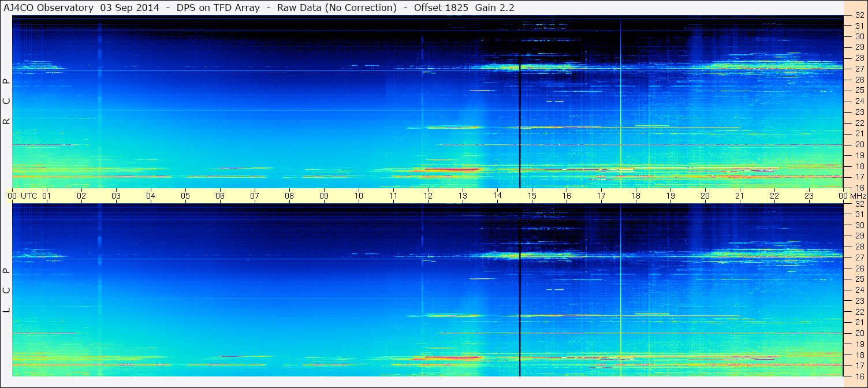The image size is (868, 388).
Task: Pick 25 MHz label on LCP frequency scale
Action: 859,279
